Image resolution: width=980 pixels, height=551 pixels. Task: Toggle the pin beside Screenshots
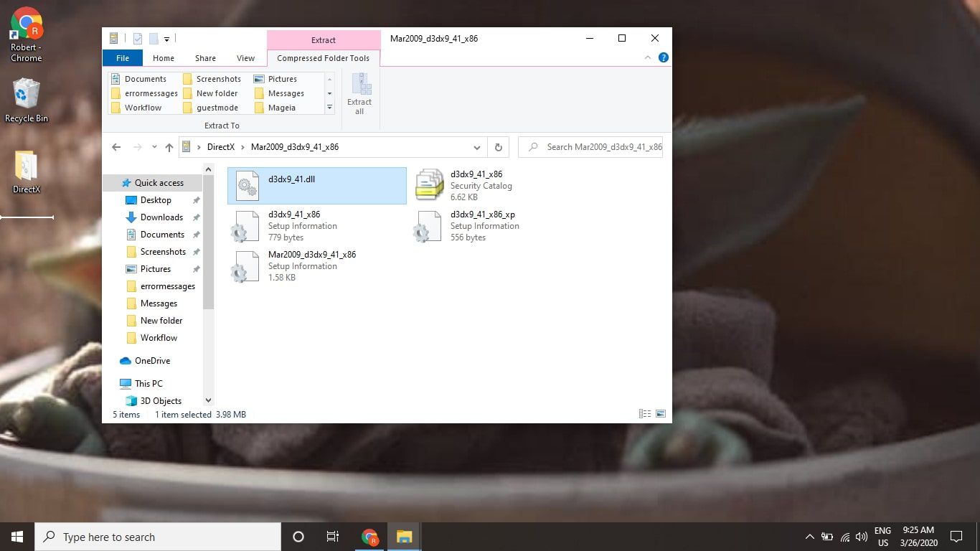tap(196, 252)
